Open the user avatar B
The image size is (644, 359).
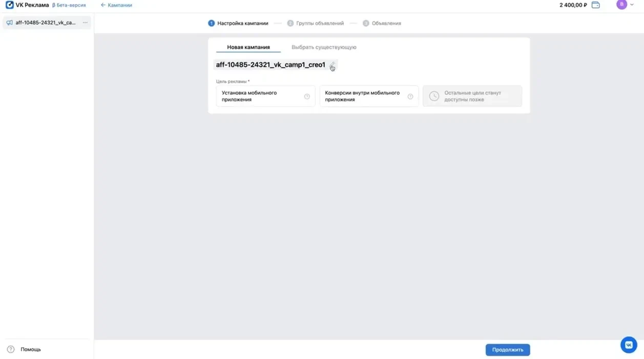pos(621,5)
